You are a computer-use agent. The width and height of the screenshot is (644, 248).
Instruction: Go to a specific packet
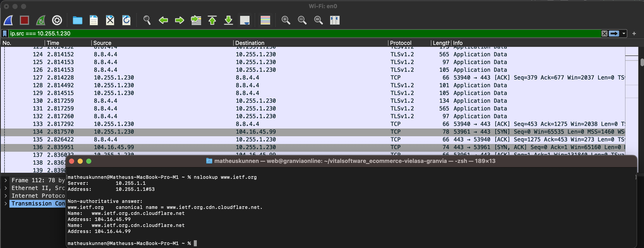click(x=196, y=20)
